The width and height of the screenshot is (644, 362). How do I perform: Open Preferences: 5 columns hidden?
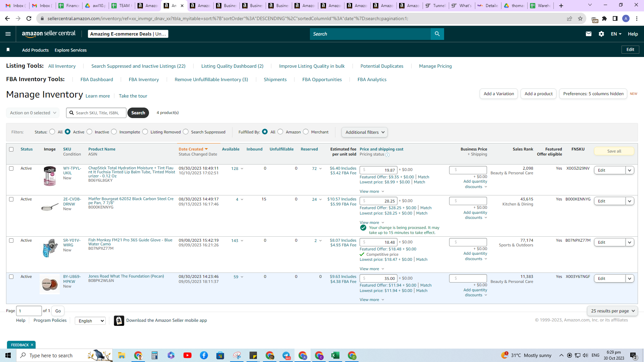(x=593, y=94)
